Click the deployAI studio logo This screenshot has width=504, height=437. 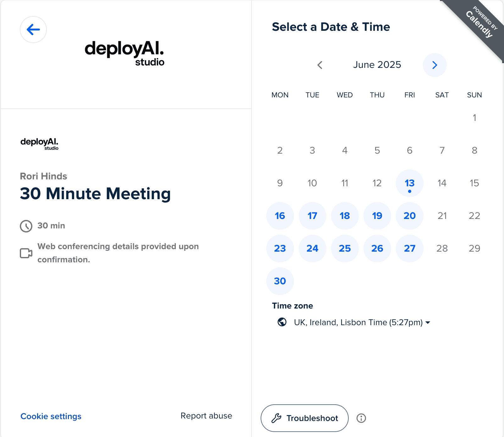point(125,53)
